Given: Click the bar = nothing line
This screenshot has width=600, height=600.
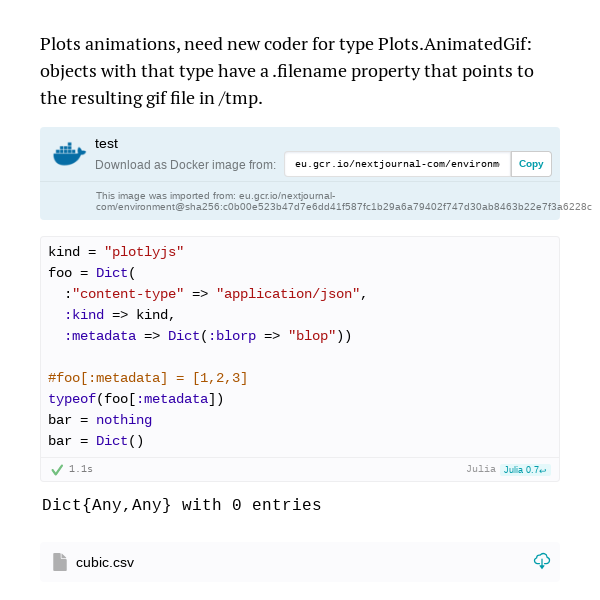Looking at the screenshot, I should click(100, 420).
